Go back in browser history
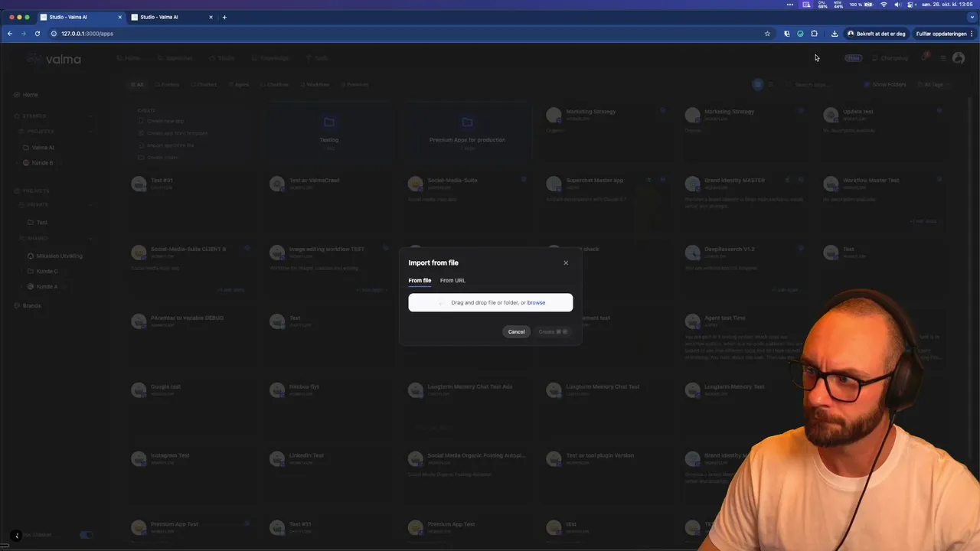Screen dimensions: 980x551 (9, 34)
